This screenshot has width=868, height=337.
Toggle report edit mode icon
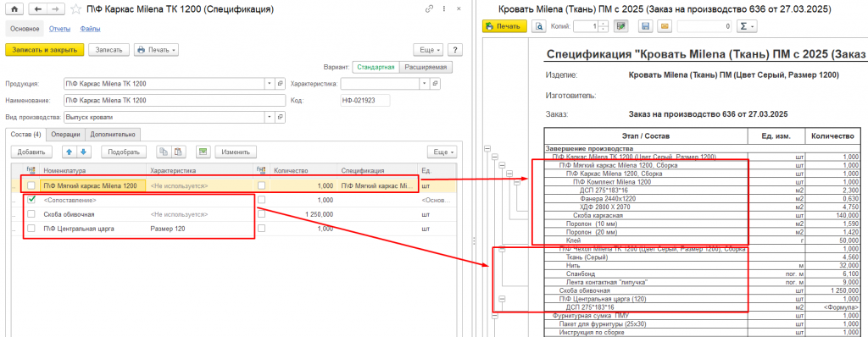tap(621, 26)
